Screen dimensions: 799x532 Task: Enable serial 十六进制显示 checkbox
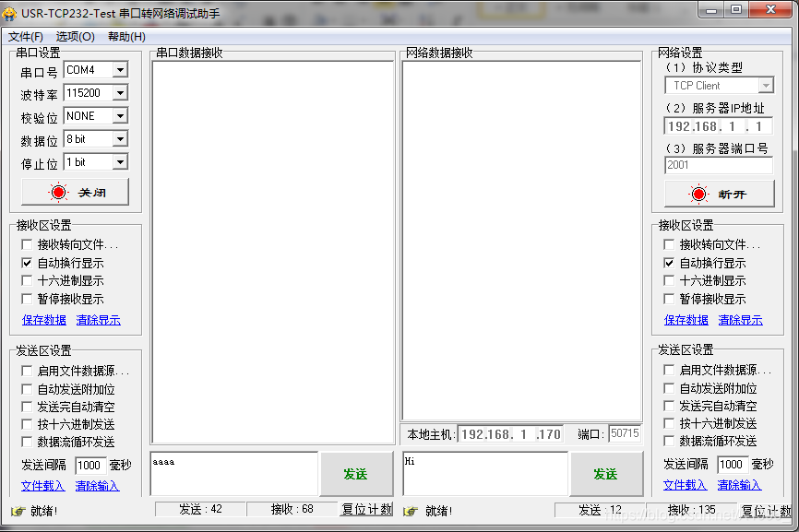pos(27,280)
